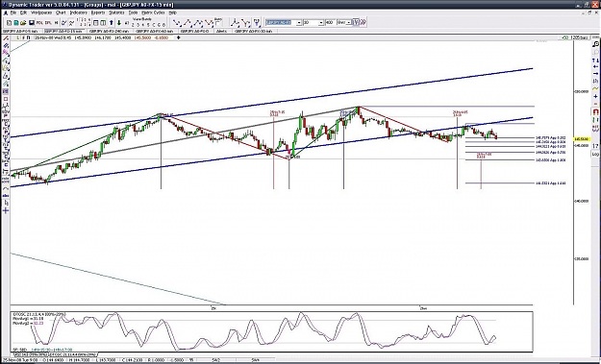Open the symbol combo box dropdown
This screenshot has height=364, width=601.
[x=299, y=23]
